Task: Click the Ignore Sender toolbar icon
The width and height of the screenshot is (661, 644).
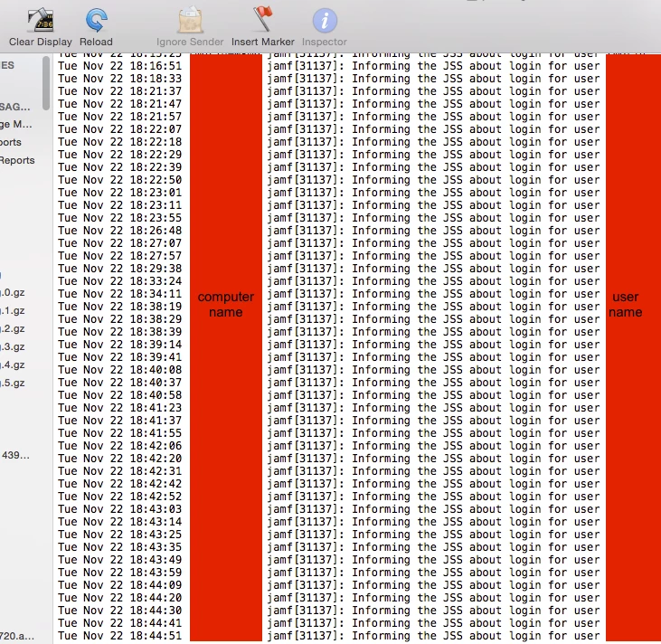Action: (x=190, y=20)
